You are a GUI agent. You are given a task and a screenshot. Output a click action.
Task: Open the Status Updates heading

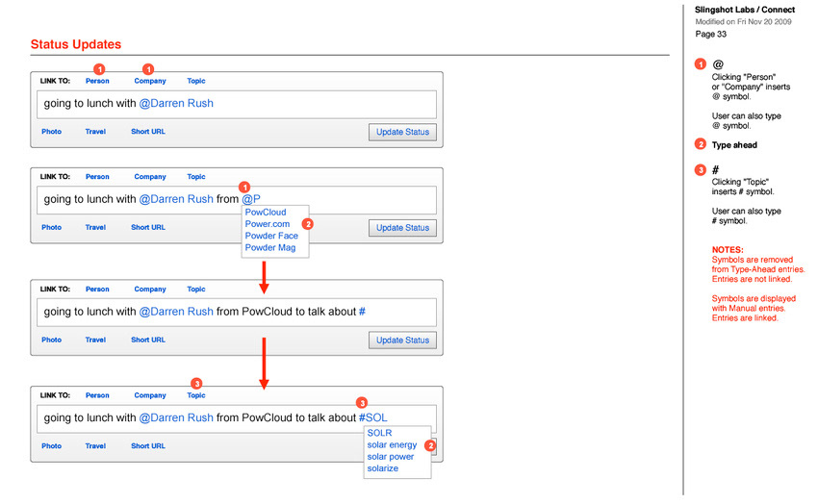click(x=76, y=44)
